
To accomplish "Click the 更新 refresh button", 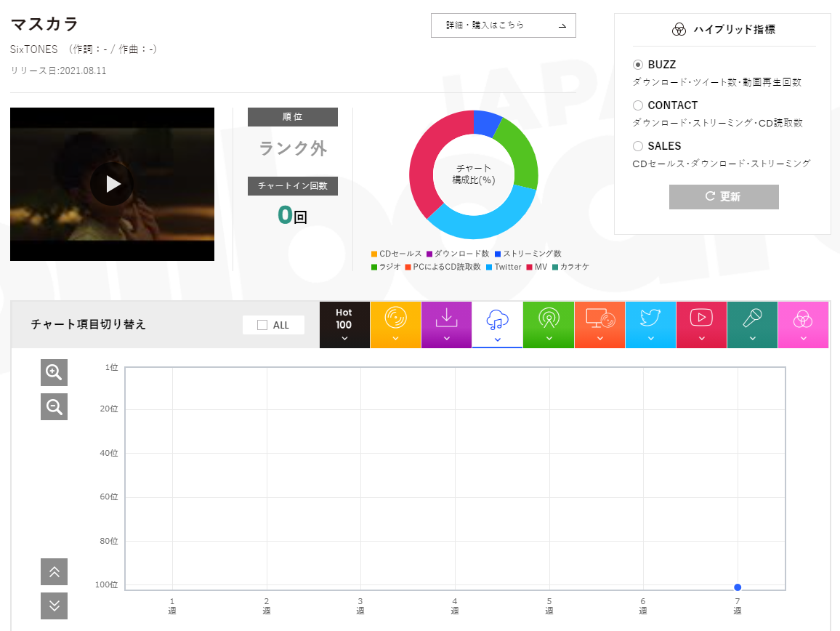I will pos(723,197).
